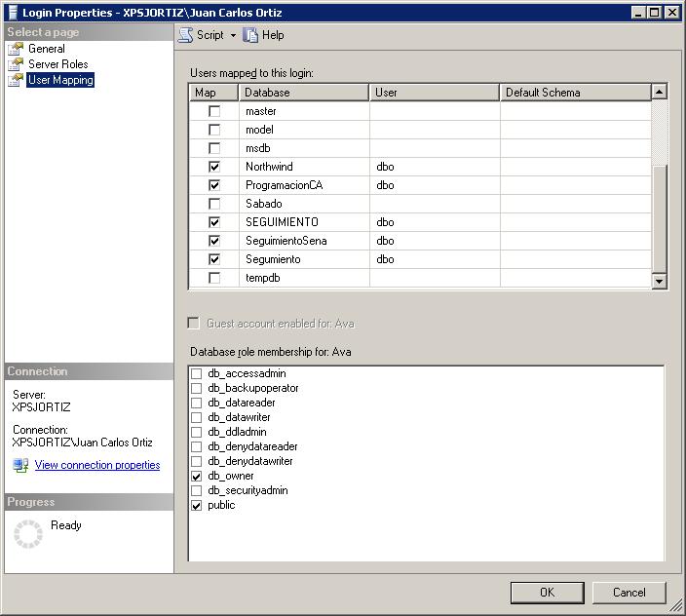Image resolution: width=686 pixels, height=616 pixels.
Task: Select the SeguimientoSena database name cell
Action: coord(304,241)
